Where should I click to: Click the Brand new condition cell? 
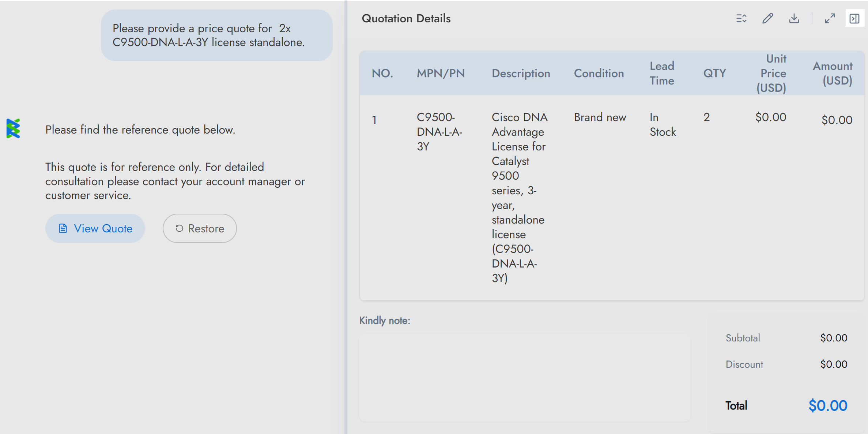click(600, 117)
